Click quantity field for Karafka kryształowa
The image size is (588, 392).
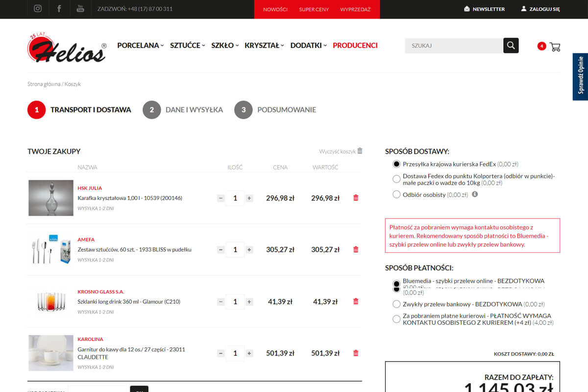235,198
